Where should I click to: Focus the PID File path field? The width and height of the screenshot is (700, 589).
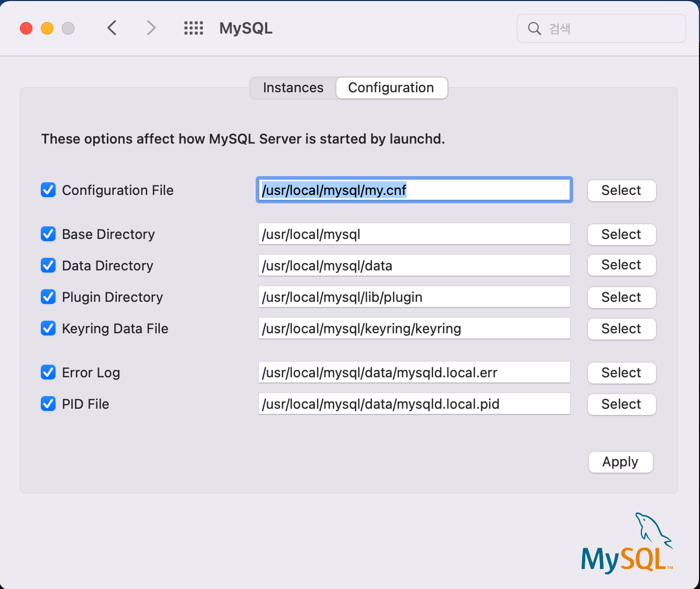tap(414, 403)
